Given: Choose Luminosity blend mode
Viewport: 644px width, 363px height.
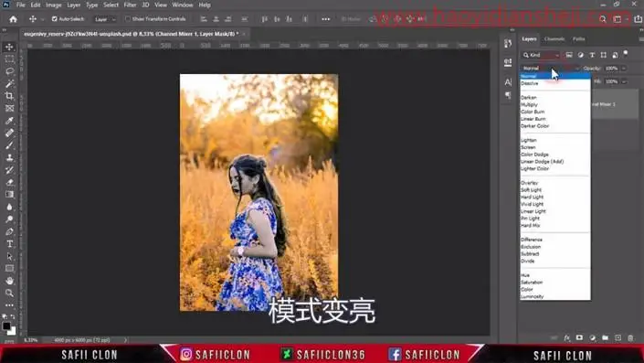Looking at the screenshot, I should 532,296.
